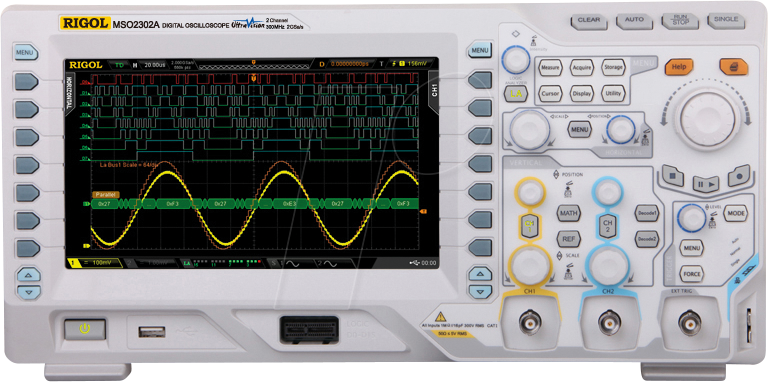Push the orange Help button
The height and width of the screenshot is (382, 768).
pos(679,67)
